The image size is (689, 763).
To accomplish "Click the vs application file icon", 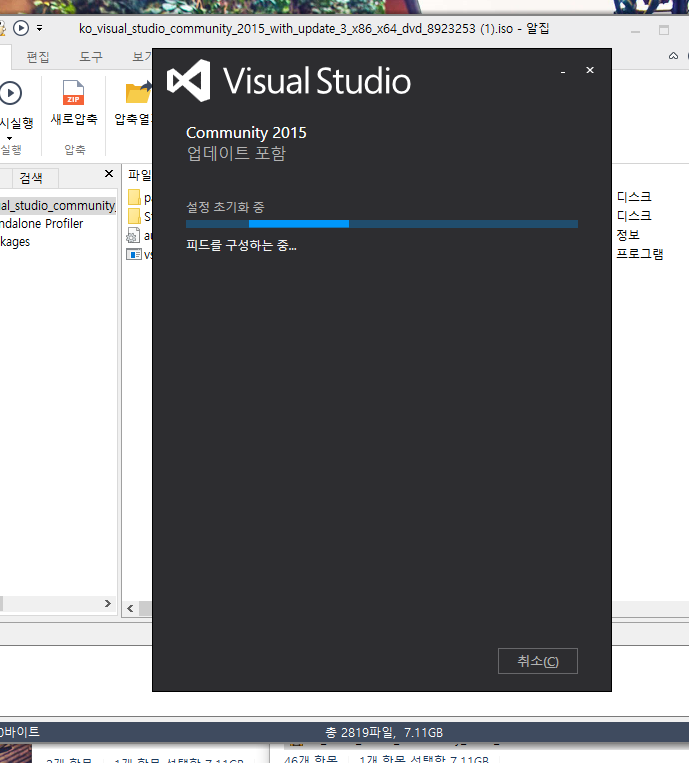I will pos(134,254).
